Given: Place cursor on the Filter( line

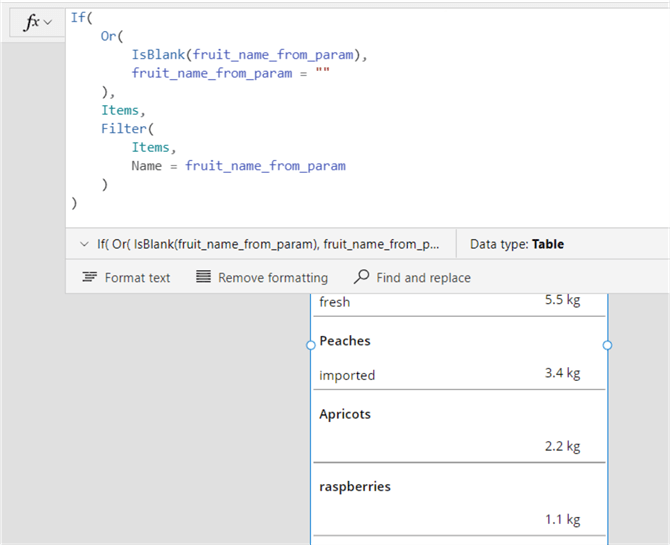Looking at the screenshot, I should coord(123,129).
